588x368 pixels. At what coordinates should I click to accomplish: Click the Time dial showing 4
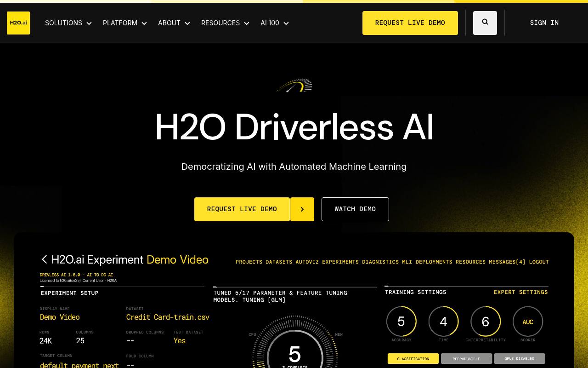(444, 322)
